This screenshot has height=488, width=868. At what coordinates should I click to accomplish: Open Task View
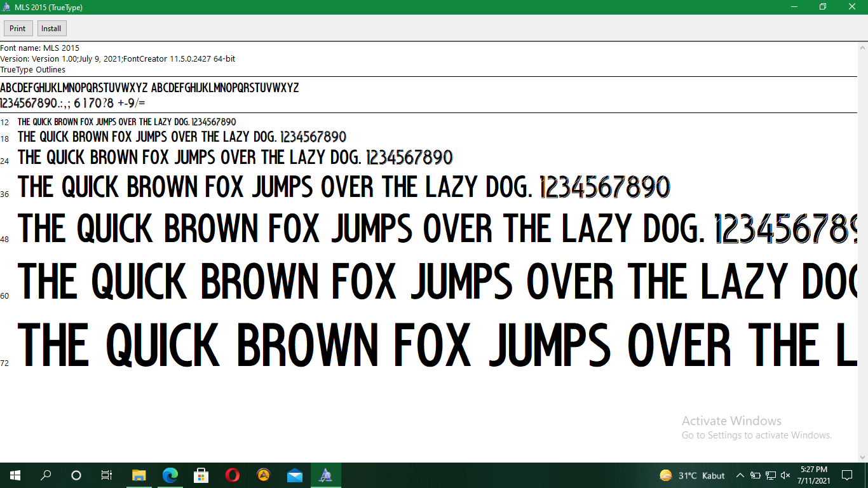click(106, 475)
